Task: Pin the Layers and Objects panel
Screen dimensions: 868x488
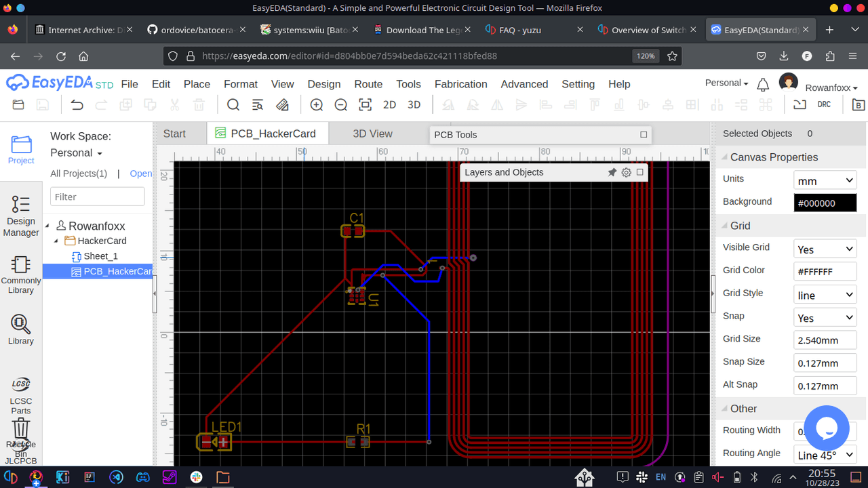Action: point(612,173)
